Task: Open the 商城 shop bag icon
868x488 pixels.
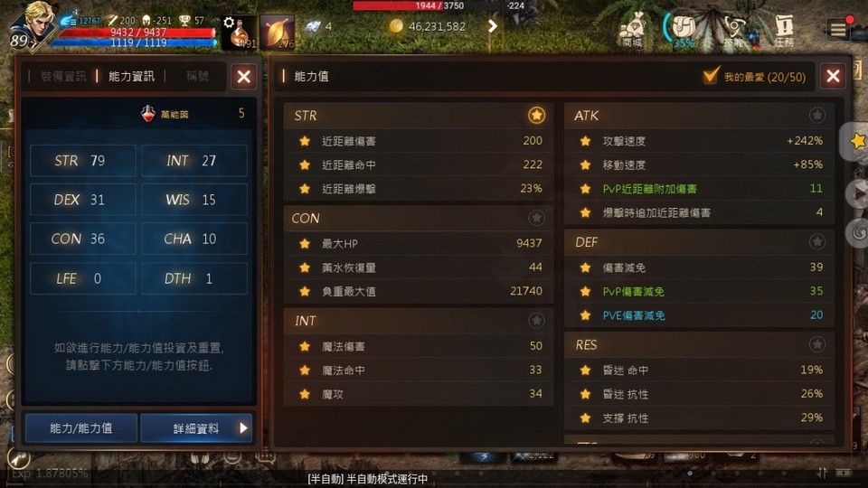Action: 632,30
